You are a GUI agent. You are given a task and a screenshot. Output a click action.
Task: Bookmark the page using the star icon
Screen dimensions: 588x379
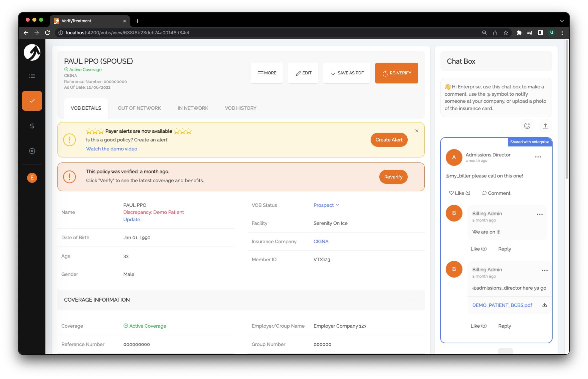[x=506, y=33]
